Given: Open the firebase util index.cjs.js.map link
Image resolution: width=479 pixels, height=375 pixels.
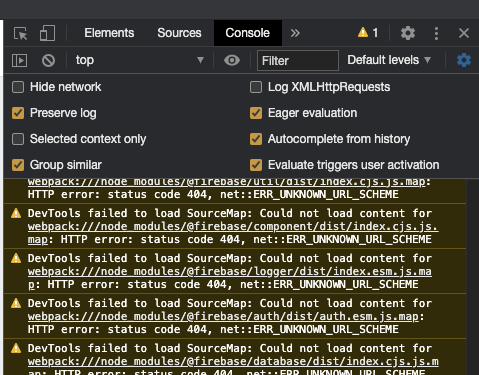Looking at the screenshot, I should tap(227, 182).
